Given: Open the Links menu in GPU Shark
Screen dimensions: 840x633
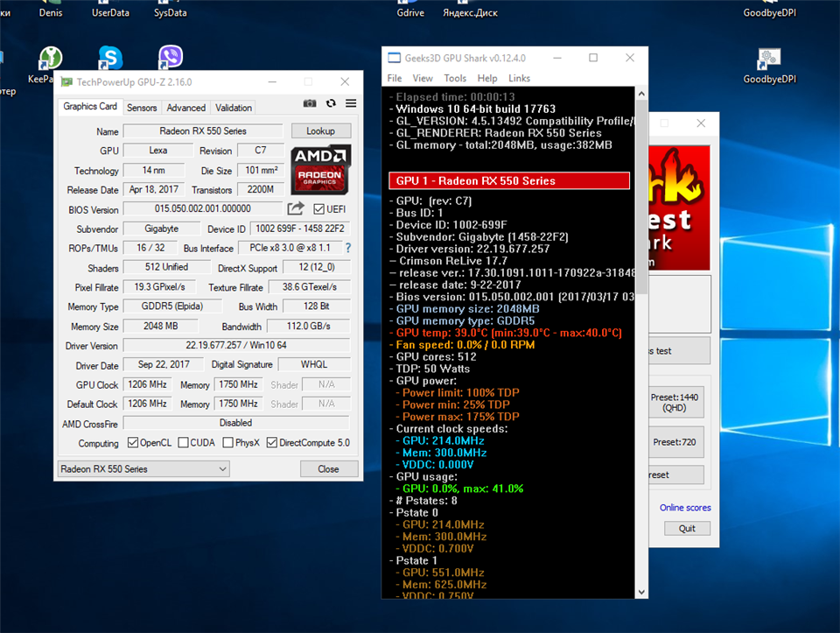Looking at the screenshot, I should pyautogui.click(x=519, y=78).
